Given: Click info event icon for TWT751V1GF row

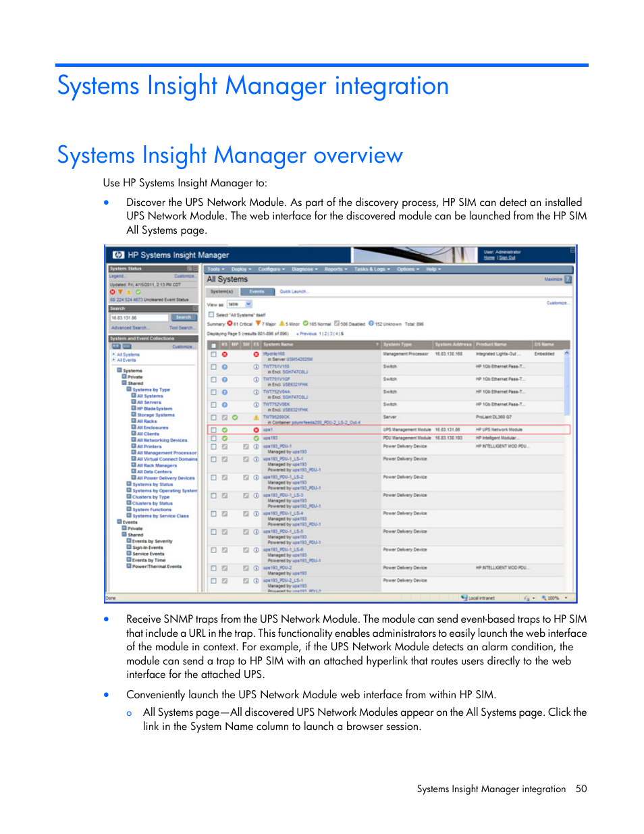Looking at the screenshot, I should [x=257, y=380].
